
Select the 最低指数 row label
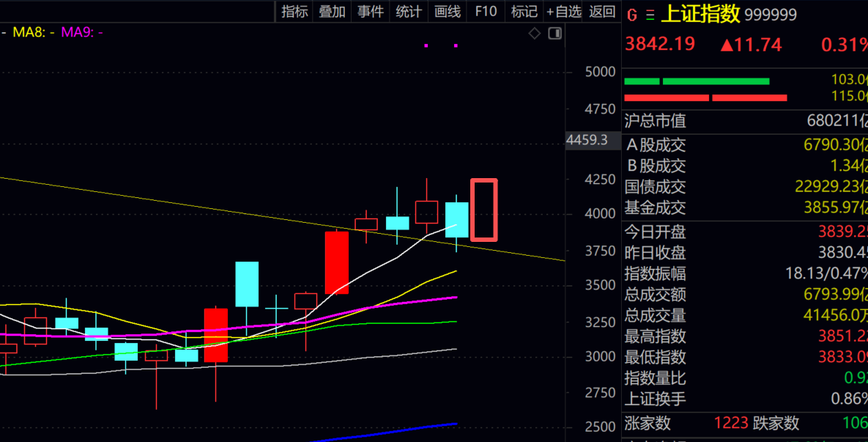pyautogui.click(x=656, y=358)
